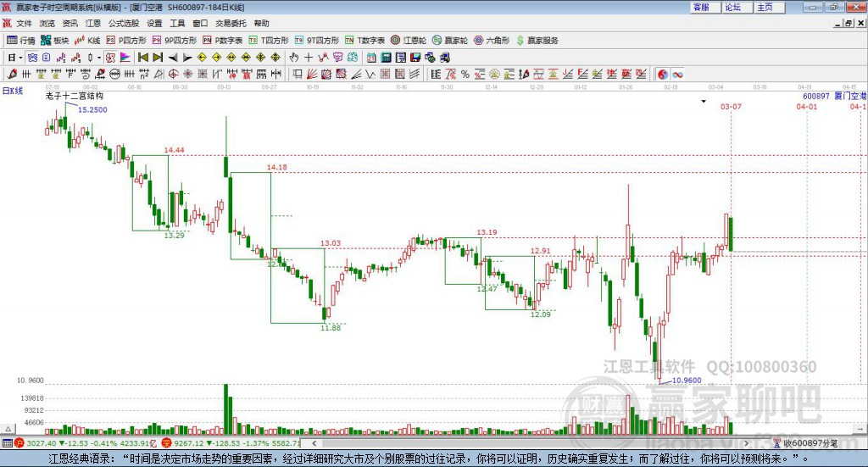Select the hand pan tool

(x=294, y=58)
